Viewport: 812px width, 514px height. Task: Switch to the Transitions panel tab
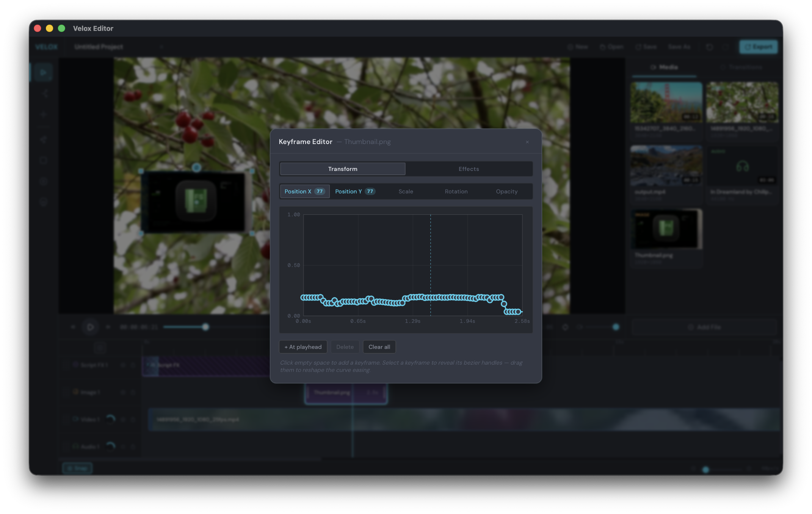tap(741, 67)
